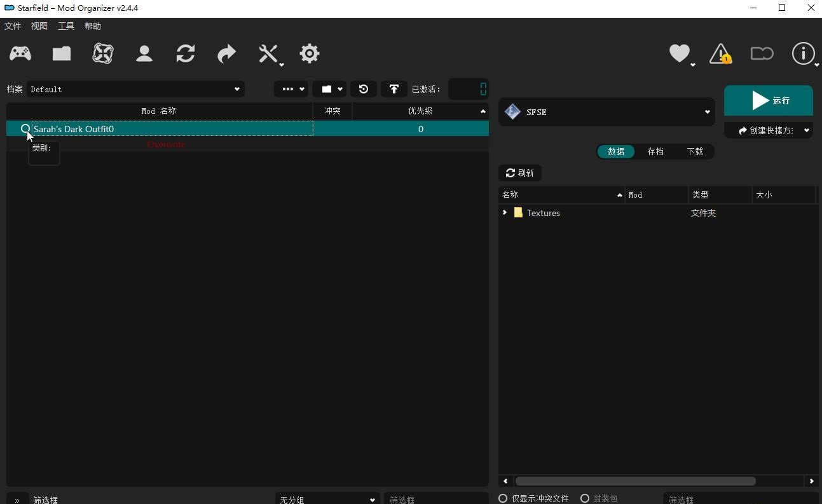Click the create backup up-arrow button
This screenshot has width=822, height=504.
click(x=394, y=89)
